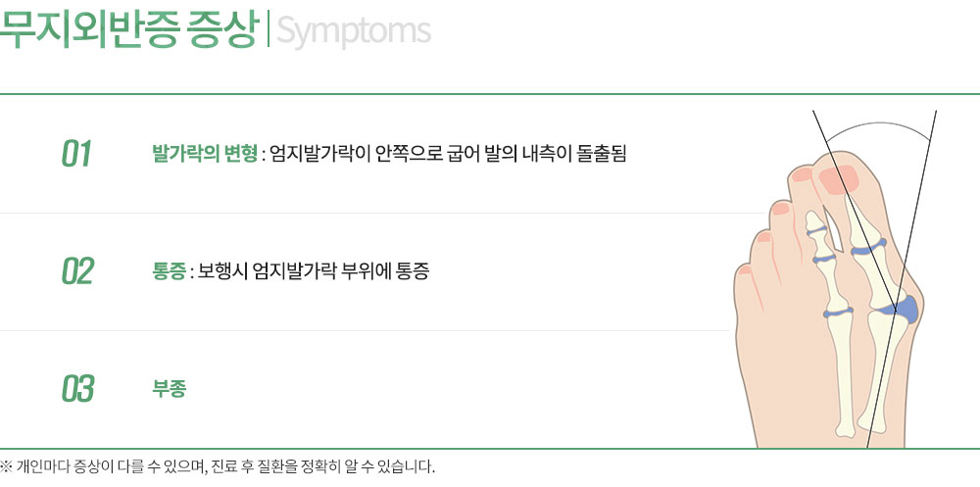Click the pink big toenail
Viewport: 980px width, 487px height.
click(x=839, y=179)
